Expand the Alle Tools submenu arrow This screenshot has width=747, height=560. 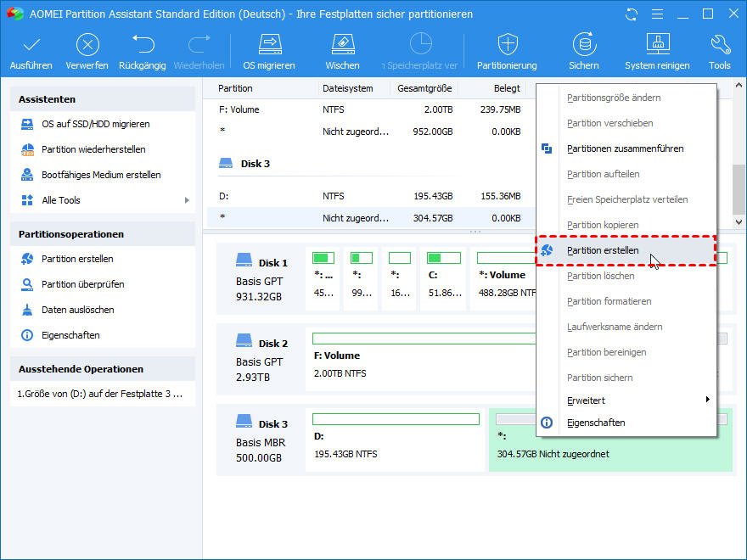(x=187, y=200)
